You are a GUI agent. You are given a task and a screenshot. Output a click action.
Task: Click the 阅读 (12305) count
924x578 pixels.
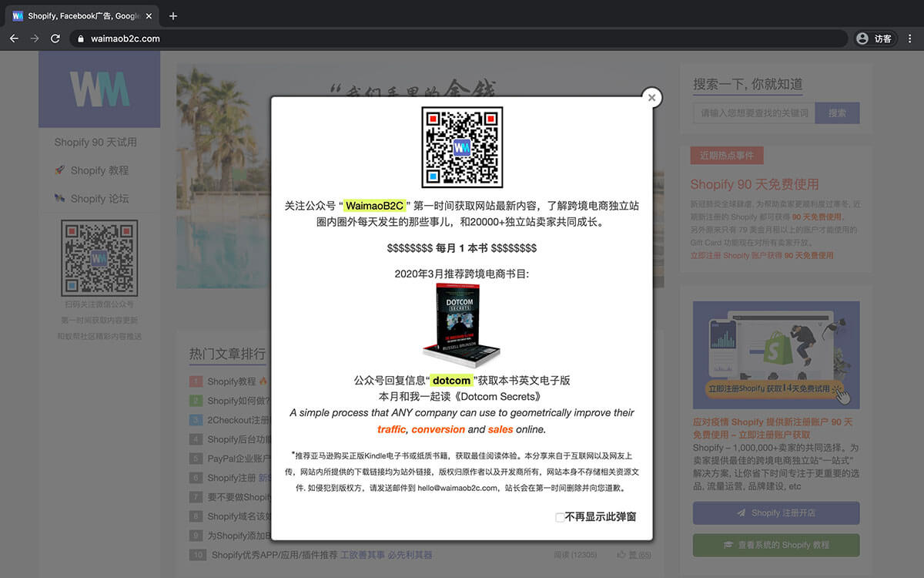pos(575,554)
